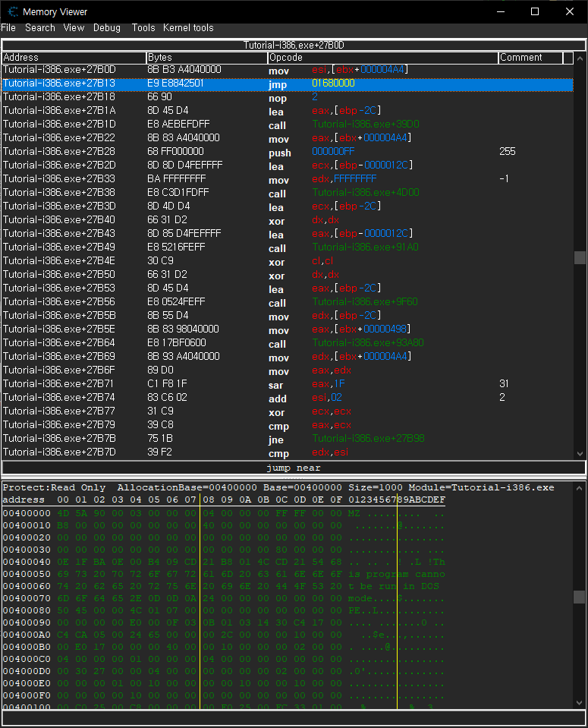This screenshot has width=588, height=728.
Task: Open the Search menu
Action: coord(40,28)
